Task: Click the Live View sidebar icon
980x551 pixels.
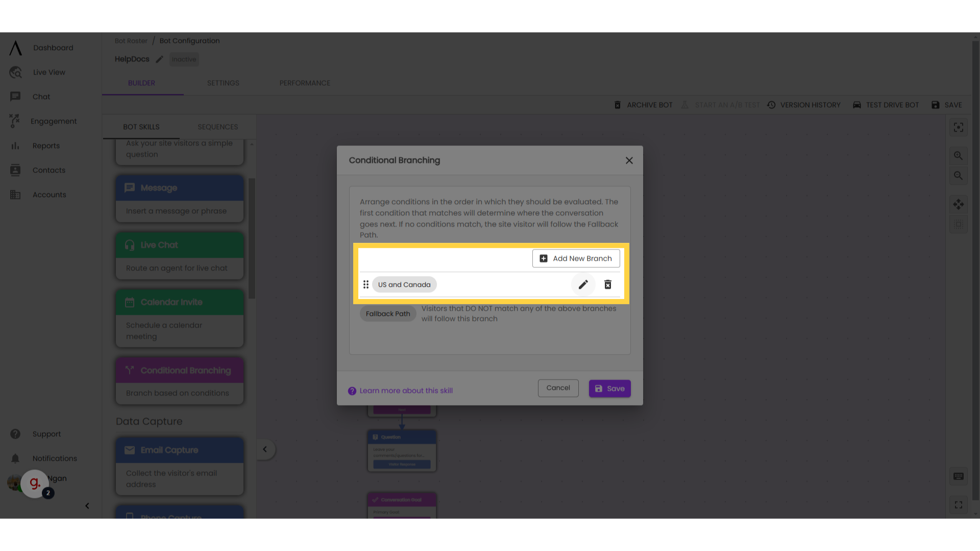Action: (x=15, y=72)
